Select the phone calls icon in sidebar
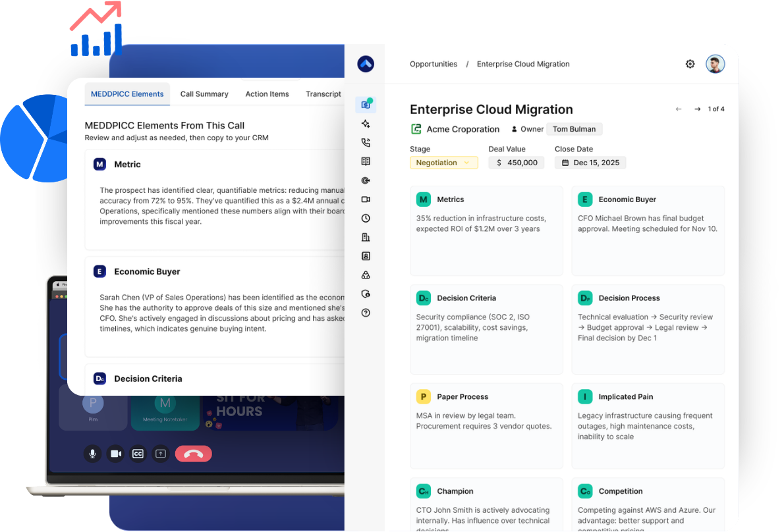The width and height of the screenshot is (784, 532). point(366,142)
